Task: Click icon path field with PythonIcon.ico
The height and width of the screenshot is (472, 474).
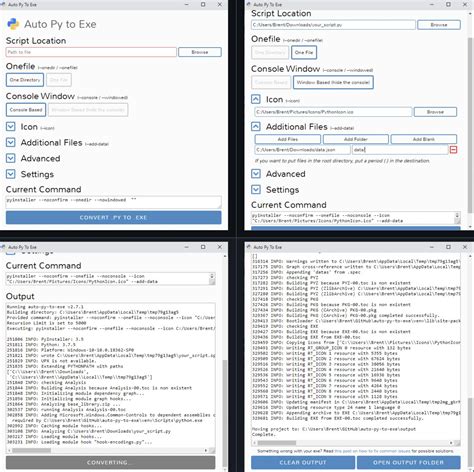Action: (333, 112)
